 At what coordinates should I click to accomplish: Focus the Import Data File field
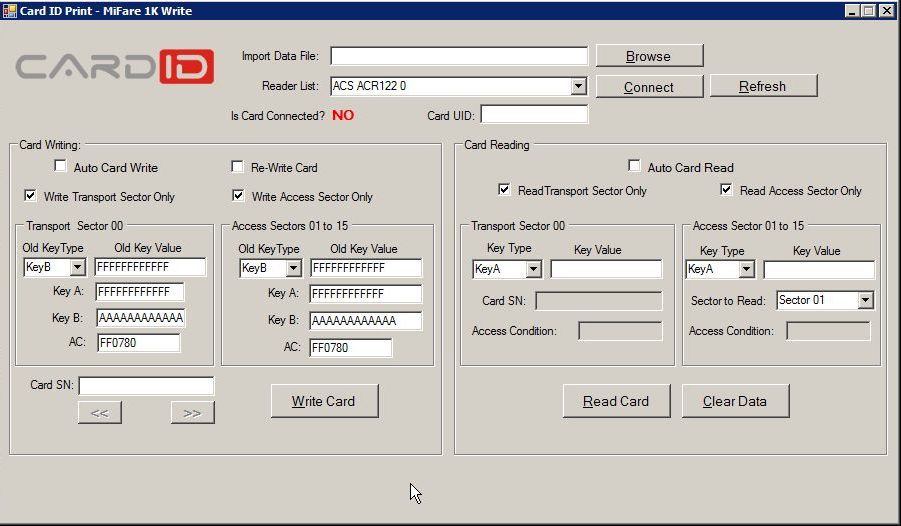coord(459,56)
